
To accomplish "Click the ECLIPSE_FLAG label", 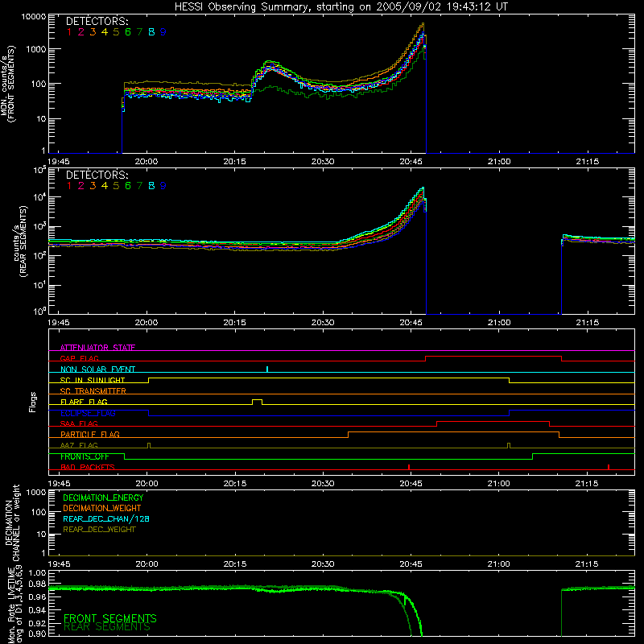I will (88, 413).
